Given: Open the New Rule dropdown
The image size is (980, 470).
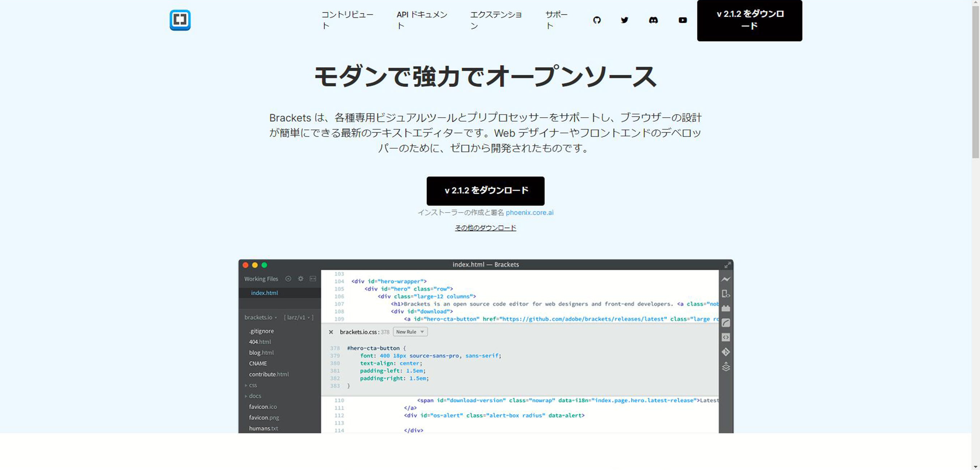Looking at the screenshot, I should point(409,332).
